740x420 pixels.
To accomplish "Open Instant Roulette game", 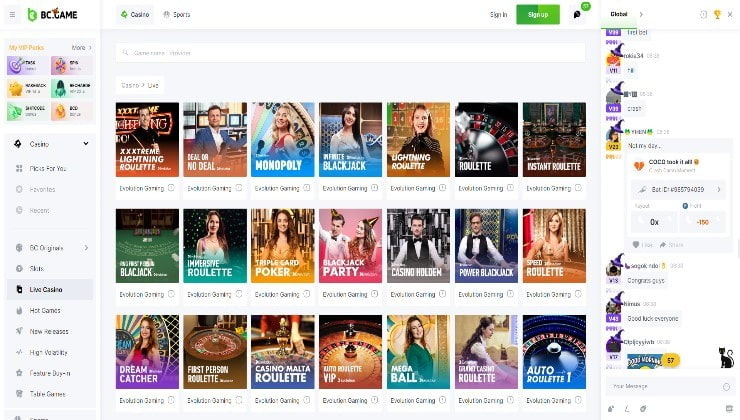I will (555, 140).
